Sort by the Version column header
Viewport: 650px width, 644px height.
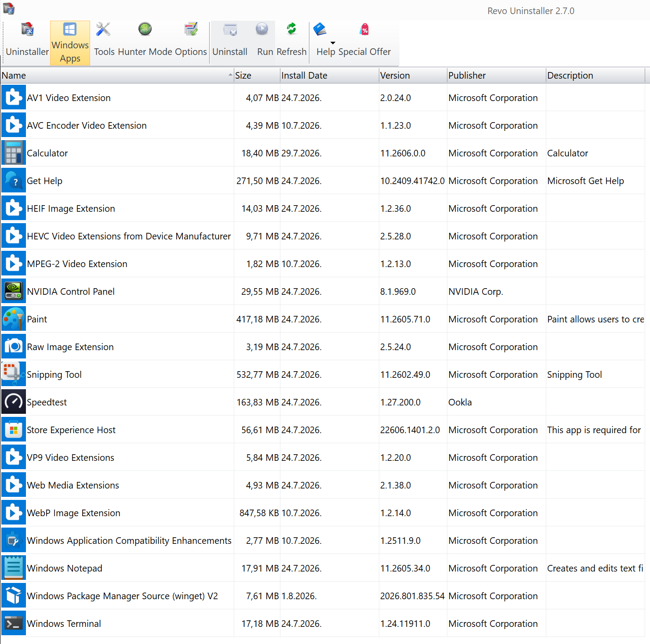tap(413, 76)
